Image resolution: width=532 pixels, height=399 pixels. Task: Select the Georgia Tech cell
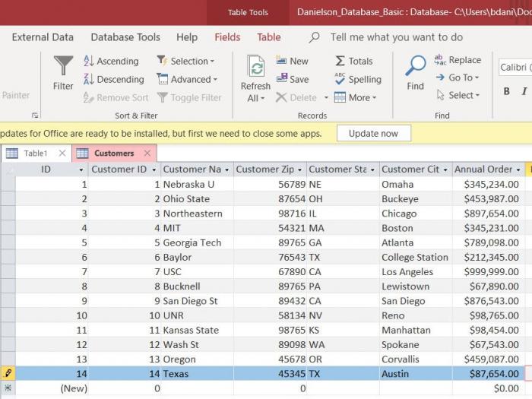(x=198, y=242)
